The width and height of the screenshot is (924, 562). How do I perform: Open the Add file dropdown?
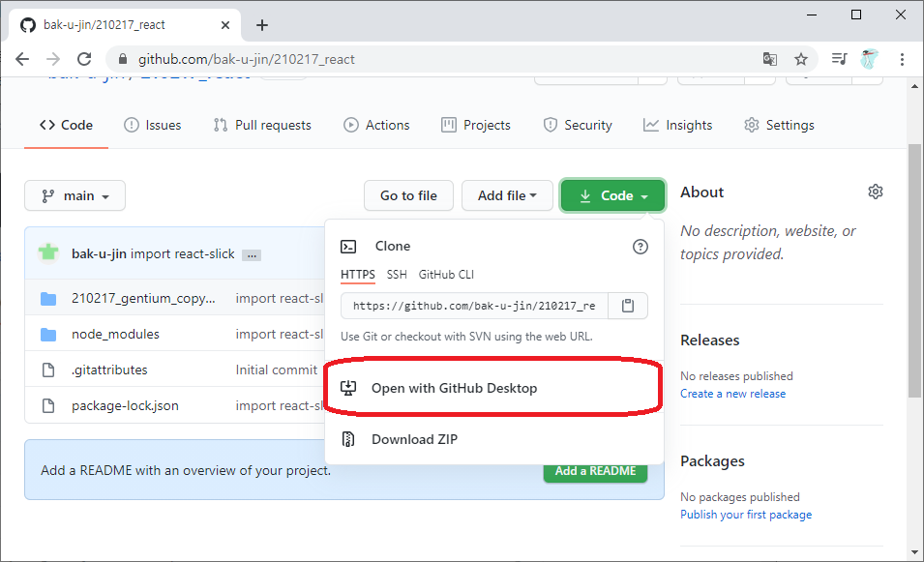pyautogui.click(x=507, y=195)
